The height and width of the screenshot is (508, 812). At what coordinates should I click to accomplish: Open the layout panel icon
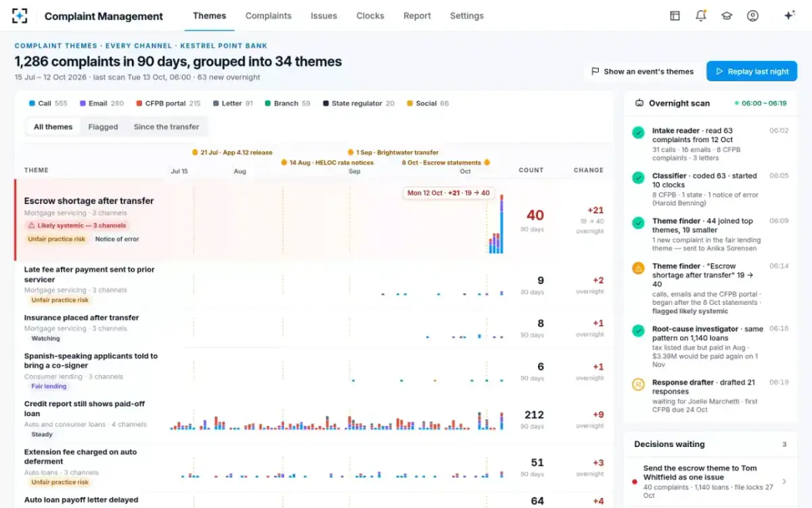(x=675, y=16)
